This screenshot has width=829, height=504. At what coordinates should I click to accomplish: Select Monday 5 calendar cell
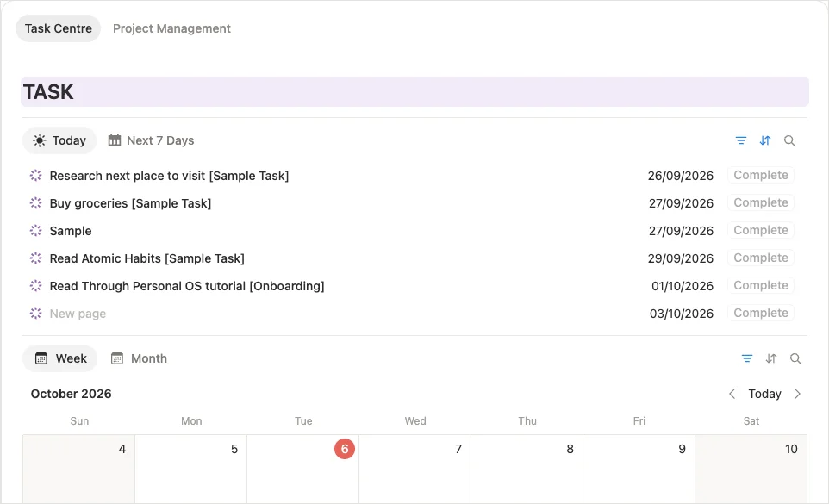(x=190, y=470)
